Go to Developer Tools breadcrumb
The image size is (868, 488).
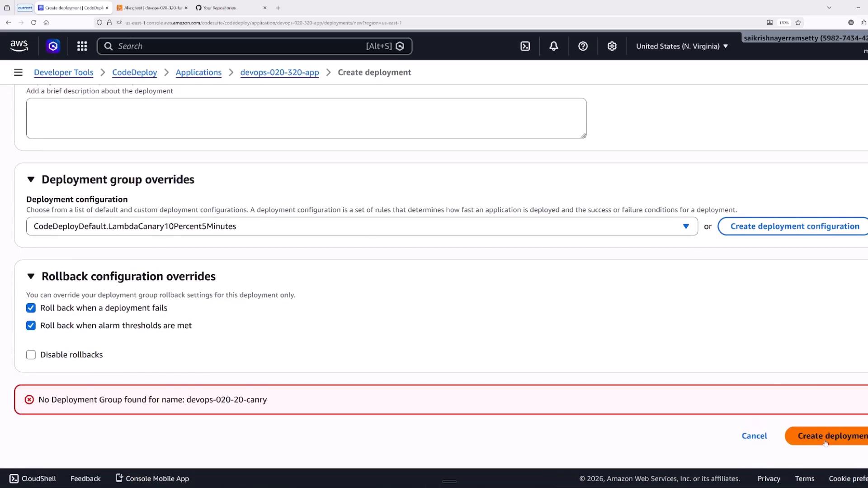(x=64, y=72)
